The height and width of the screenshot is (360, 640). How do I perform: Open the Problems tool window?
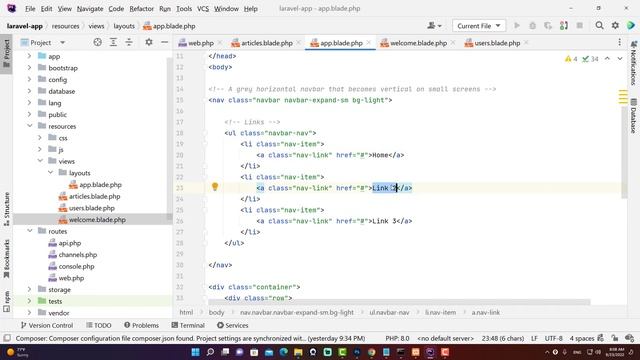click(x=141, y=325)
